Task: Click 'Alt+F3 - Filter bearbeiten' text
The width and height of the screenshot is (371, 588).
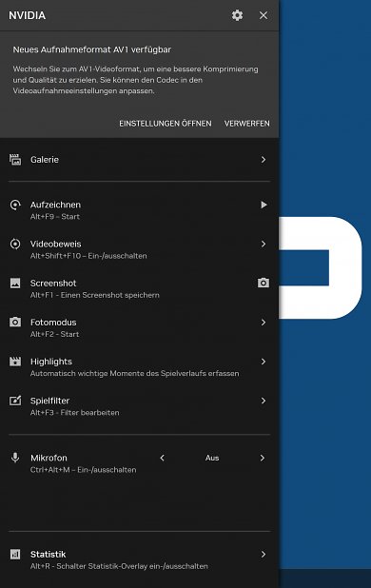Action: click(x=75, y=413)
